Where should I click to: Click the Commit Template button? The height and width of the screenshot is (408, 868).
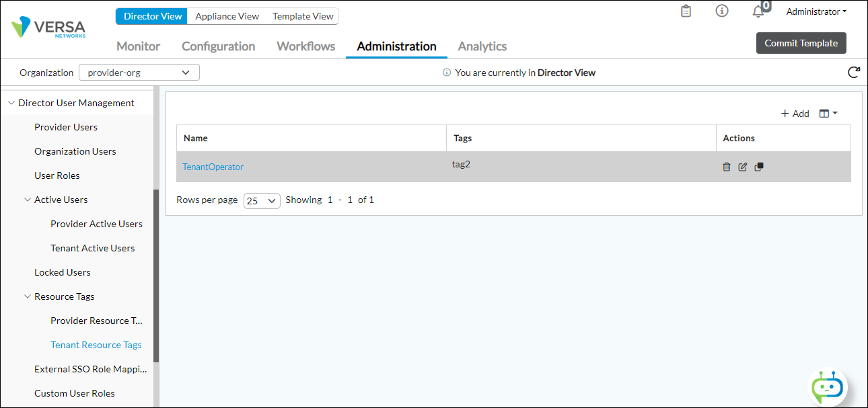pos(801,43)
